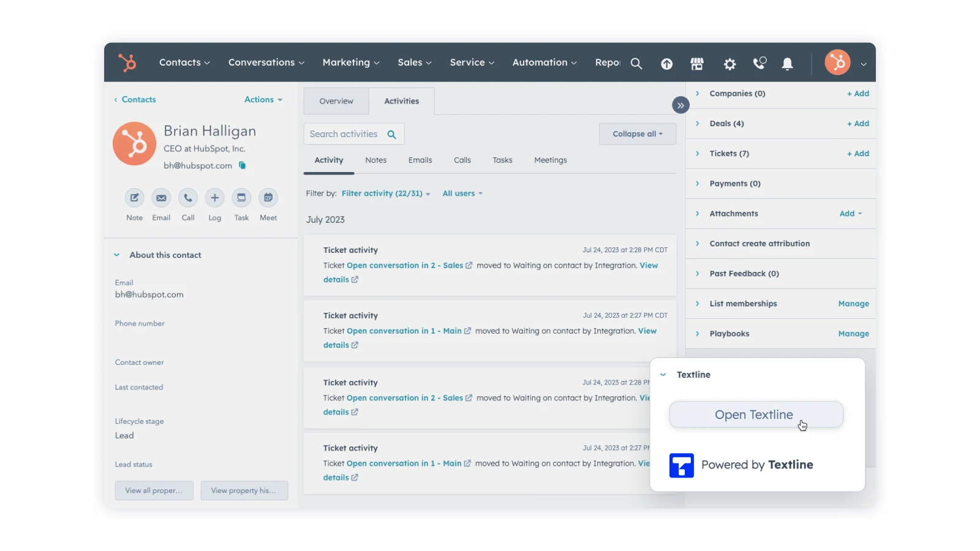Click the search icon in Search activities
Viewport: 980px width, 551px height.
pyautogui.click(x=391, y=134)
